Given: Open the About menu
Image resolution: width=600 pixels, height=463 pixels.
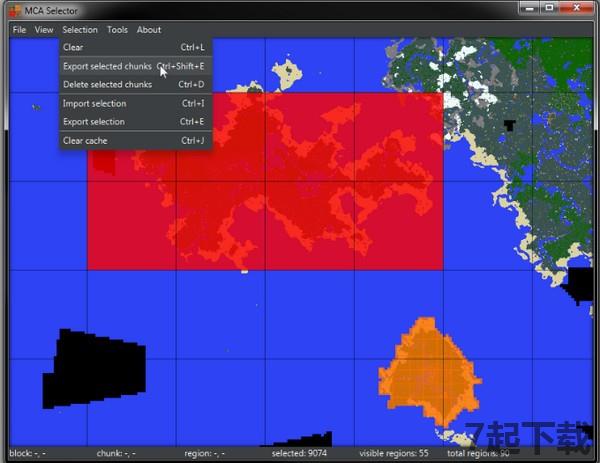Looking at the screenshot, I should (148, 30).
